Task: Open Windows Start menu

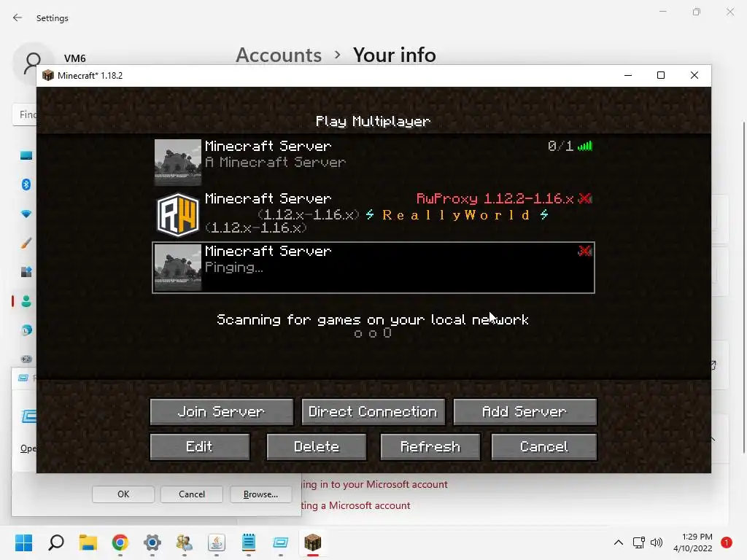Action: click(24, 542)
